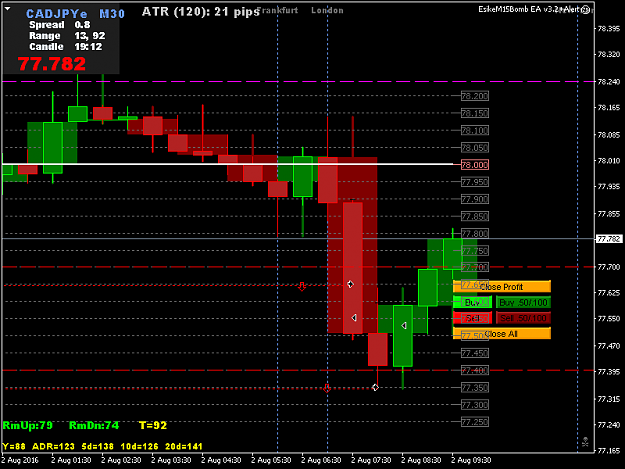Click the ADR=123 statistic
Screen dimensions: 625x469
(53, 447)
